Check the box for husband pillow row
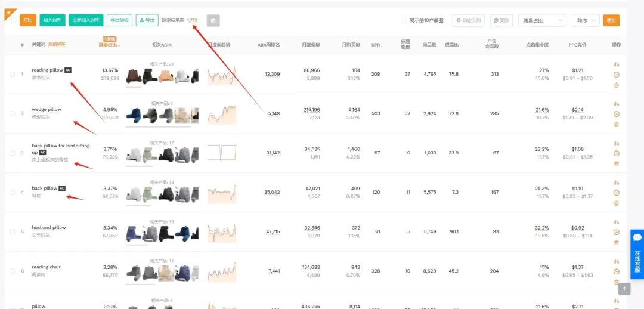Viewport: 644px width, 309px height. pos(13,232)
